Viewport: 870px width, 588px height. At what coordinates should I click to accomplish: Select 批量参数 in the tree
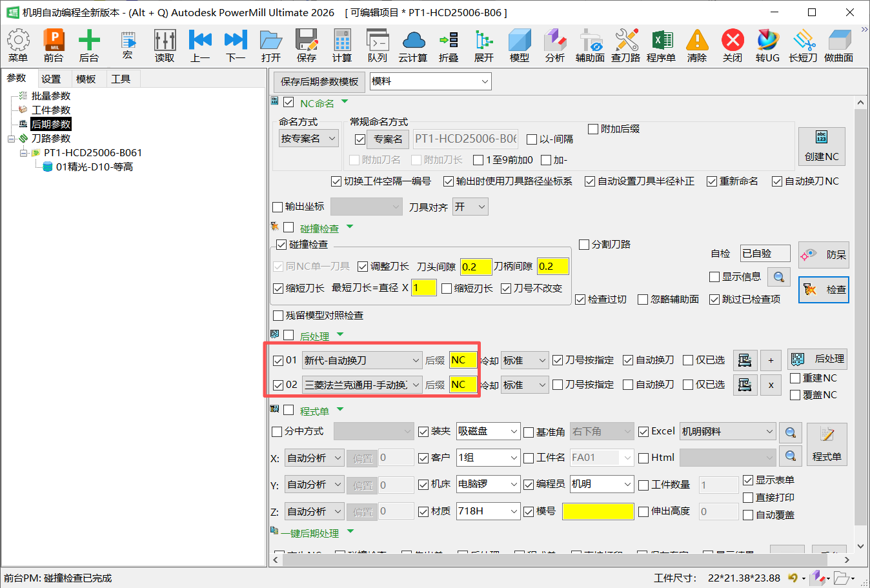(51, 96)
